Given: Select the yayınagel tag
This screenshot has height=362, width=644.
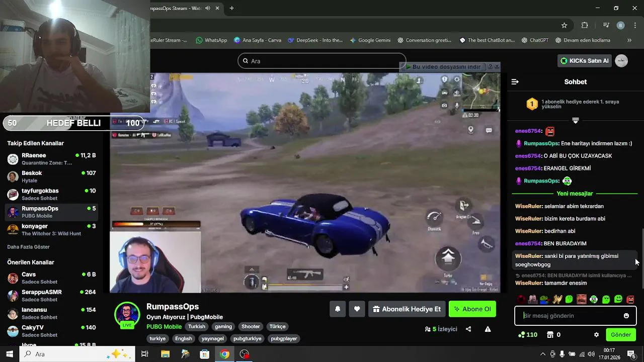Looking at the screenshot, I should 213,338.
